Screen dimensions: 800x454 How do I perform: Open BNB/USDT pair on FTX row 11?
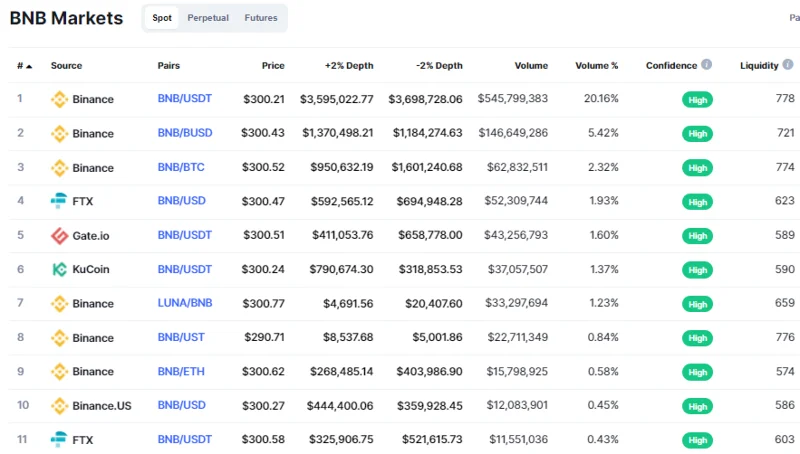(185, 439)
